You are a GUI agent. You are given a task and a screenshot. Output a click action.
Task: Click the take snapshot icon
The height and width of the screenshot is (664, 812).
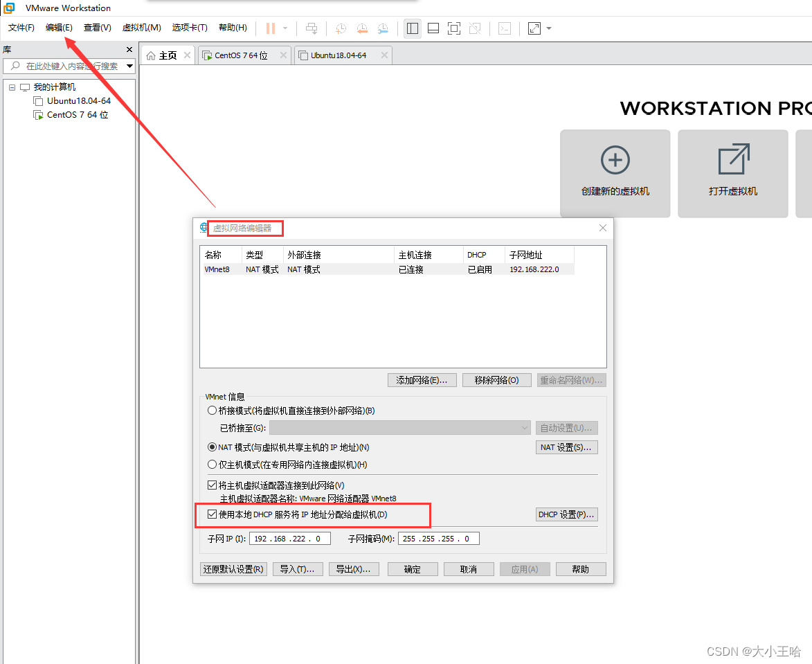tap(341, 28)
